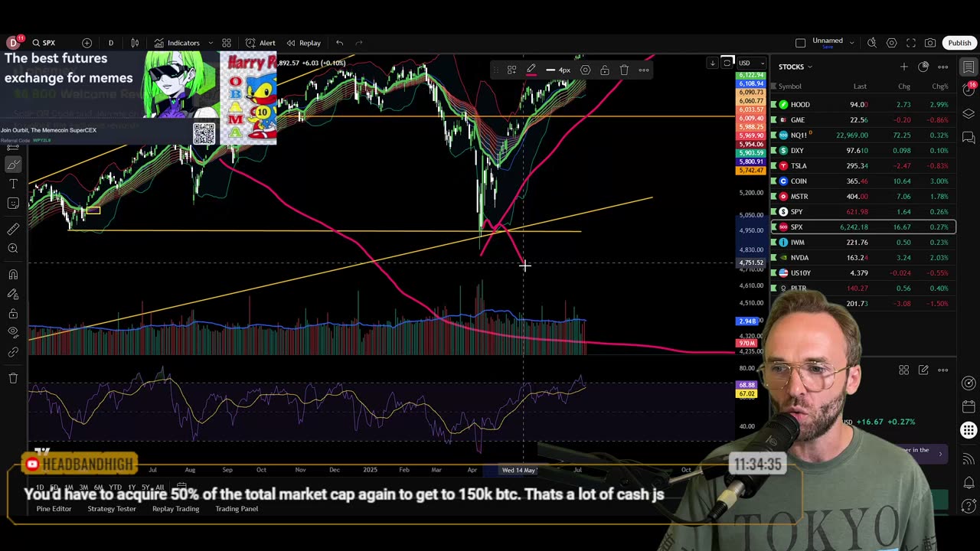The image size is (980, 551).
Task: Activate the Zoom In tool
Action: [x=13, y=248]
